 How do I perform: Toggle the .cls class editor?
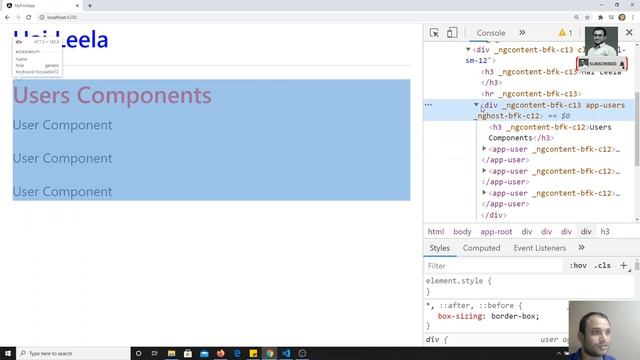(602, 265)
